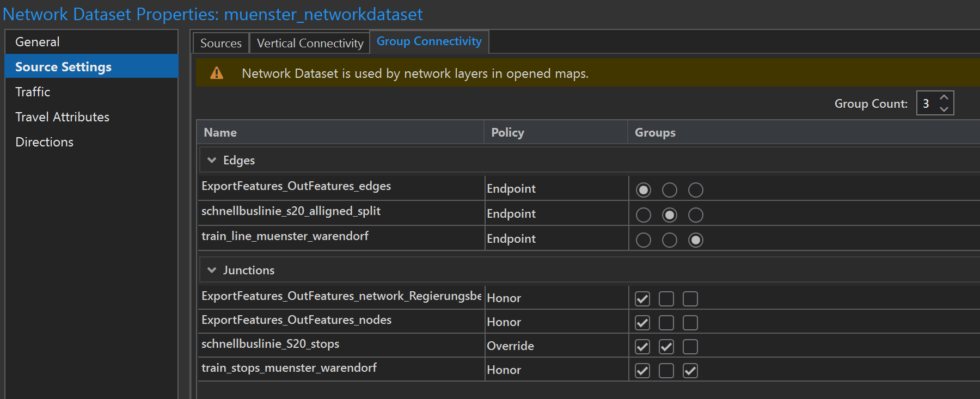
Task: Increase Group Count with up arrow
Action: [x=944, y=97]
